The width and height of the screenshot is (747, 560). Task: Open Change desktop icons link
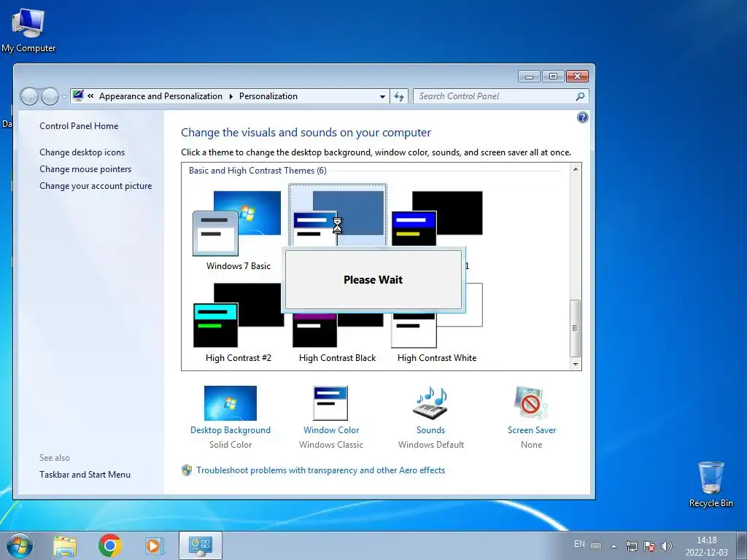82,152
